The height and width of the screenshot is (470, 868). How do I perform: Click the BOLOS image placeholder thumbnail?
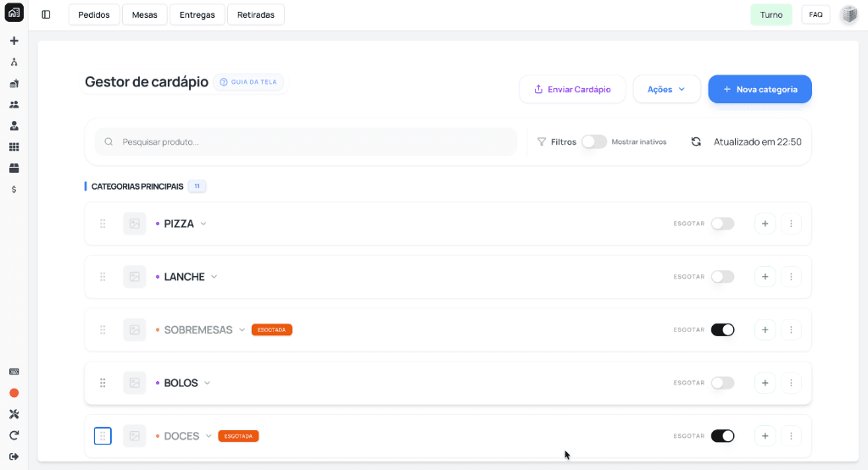135,383
